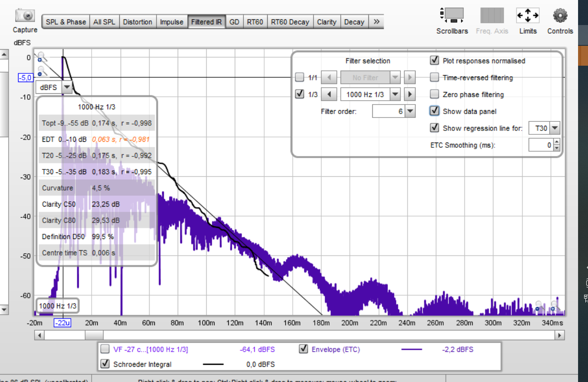Click the Definition D50 99,5 % row
This screenshot has width=588, height=382.
point(96,236)
